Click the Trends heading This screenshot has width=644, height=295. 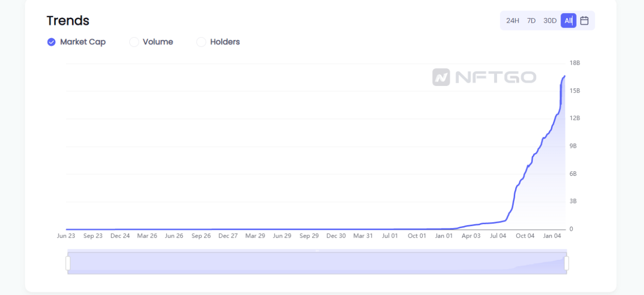tap(68, 21)
